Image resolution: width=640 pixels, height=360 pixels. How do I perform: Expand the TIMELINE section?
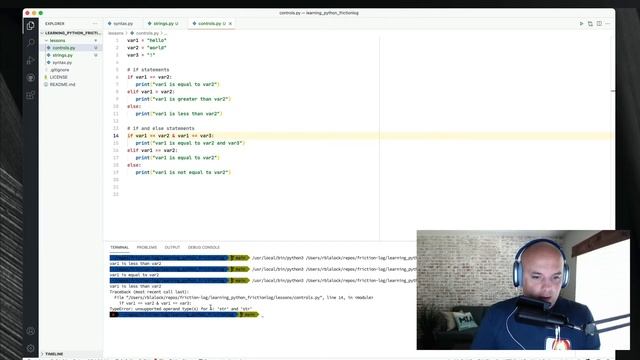[x=71, y=354]
